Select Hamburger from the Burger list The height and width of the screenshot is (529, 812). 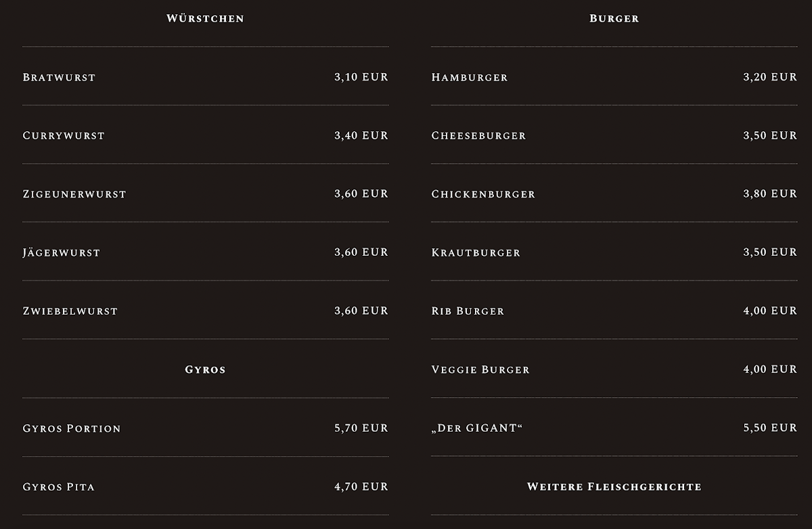pos(470,77)
